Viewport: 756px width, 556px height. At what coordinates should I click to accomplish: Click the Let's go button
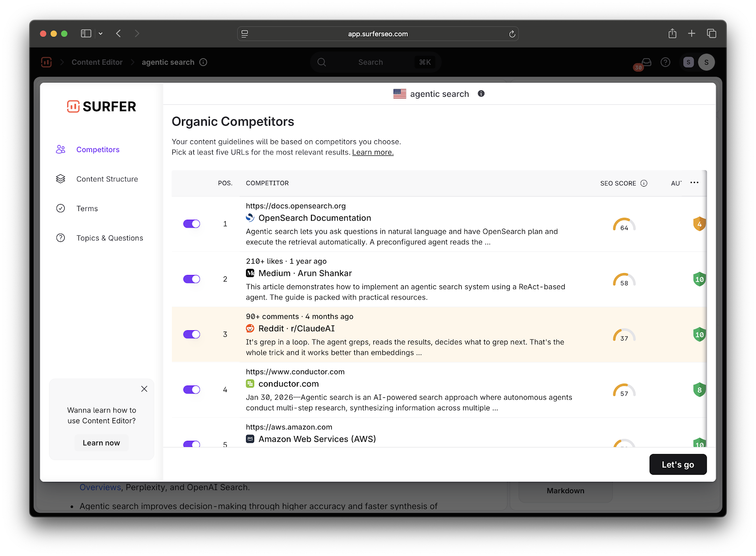pos(678,464)
